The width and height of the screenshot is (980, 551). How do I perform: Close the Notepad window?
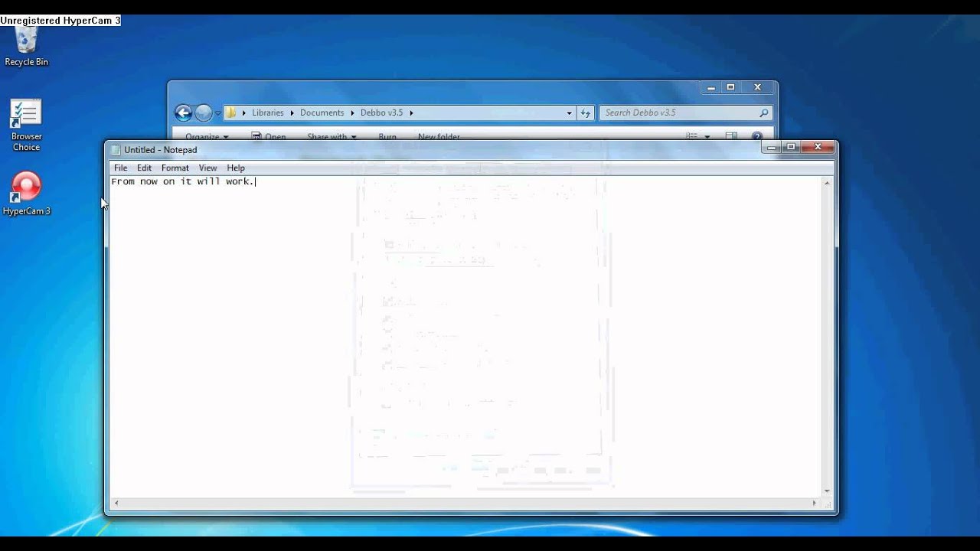pos(818,147)
